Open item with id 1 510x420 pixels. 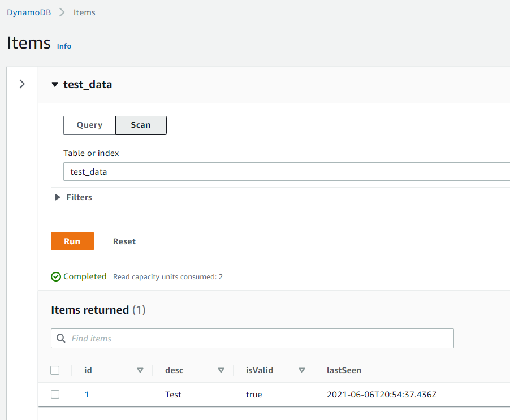87,395
